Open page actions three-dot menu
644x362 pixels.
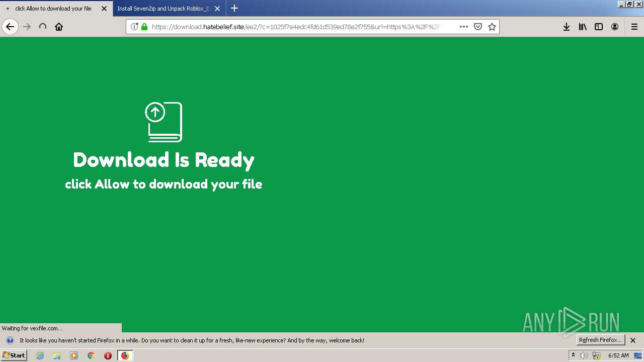(x=464, y=27)
